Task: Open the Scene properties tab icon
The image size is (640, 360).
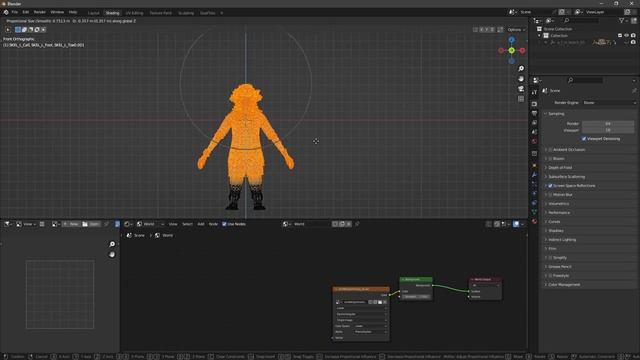Action: pos(534,132)
